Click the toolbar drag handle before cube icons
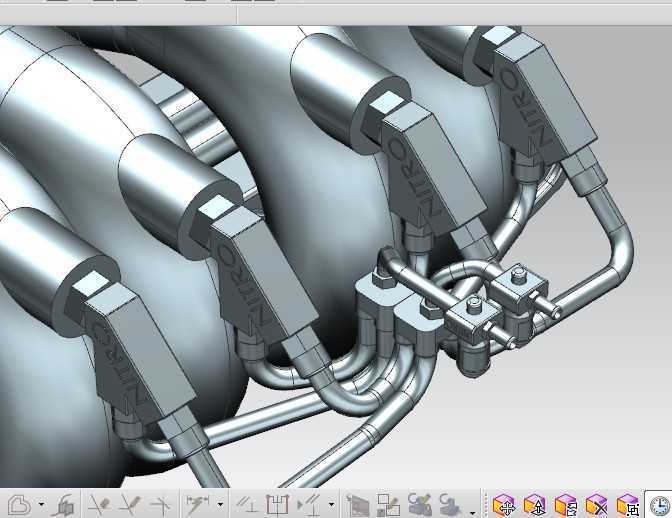The height and width of the screenshot is (518, 672). (486, 505)
